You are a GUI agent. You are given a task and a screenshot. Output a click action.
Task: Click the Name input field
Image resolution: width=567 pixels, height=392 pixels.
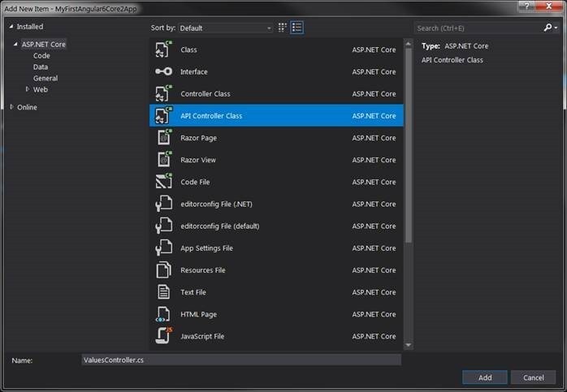tap(241, 360)
